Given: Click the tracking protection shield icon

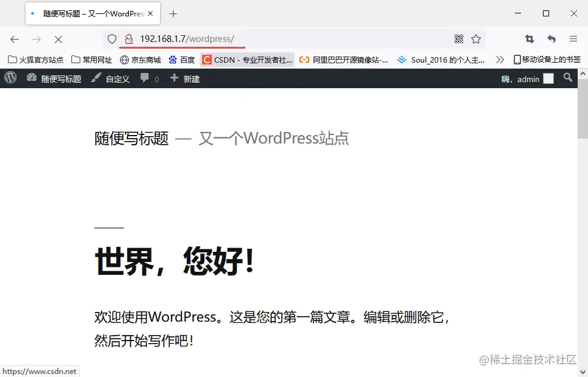Looking at the screenshot, I should [111, 39].
